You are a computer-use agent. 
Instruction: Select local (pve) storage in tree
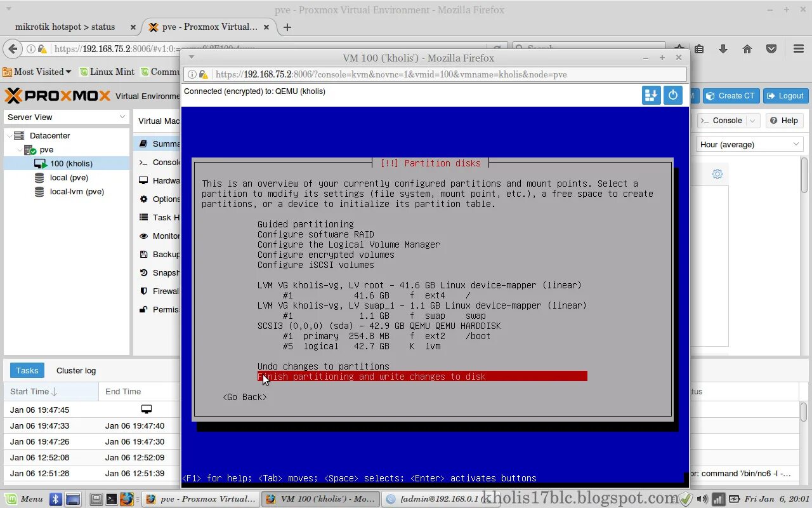point(67,178)
